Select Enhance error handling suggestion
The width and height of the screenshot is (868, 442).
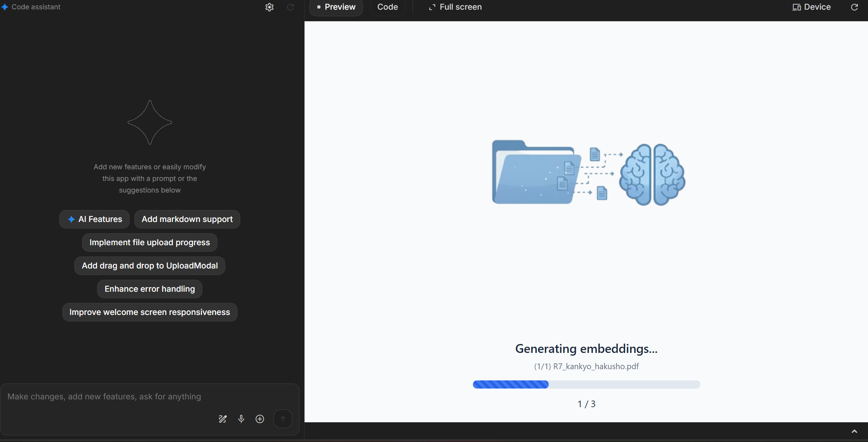[149, 289]
